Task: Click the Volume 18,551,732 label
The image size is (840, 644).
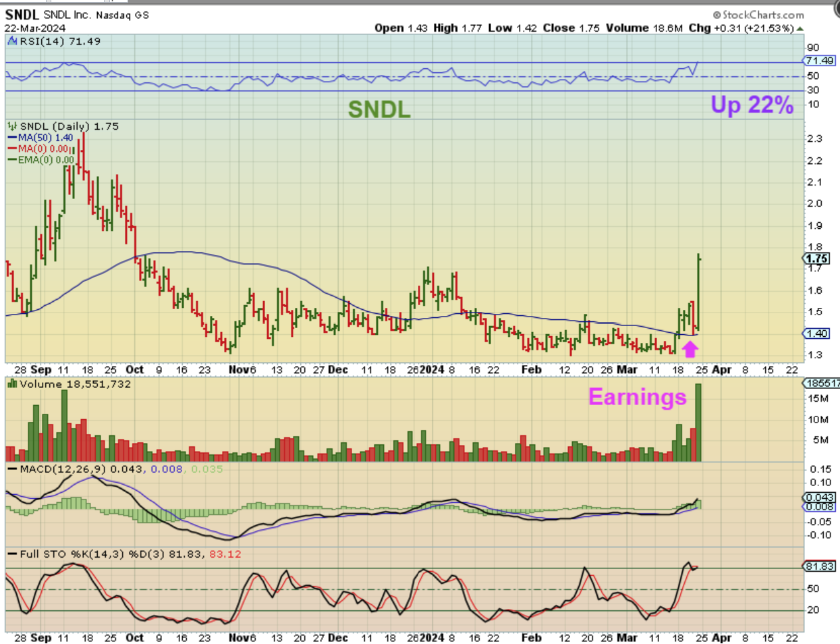Action: click(76, 384)
